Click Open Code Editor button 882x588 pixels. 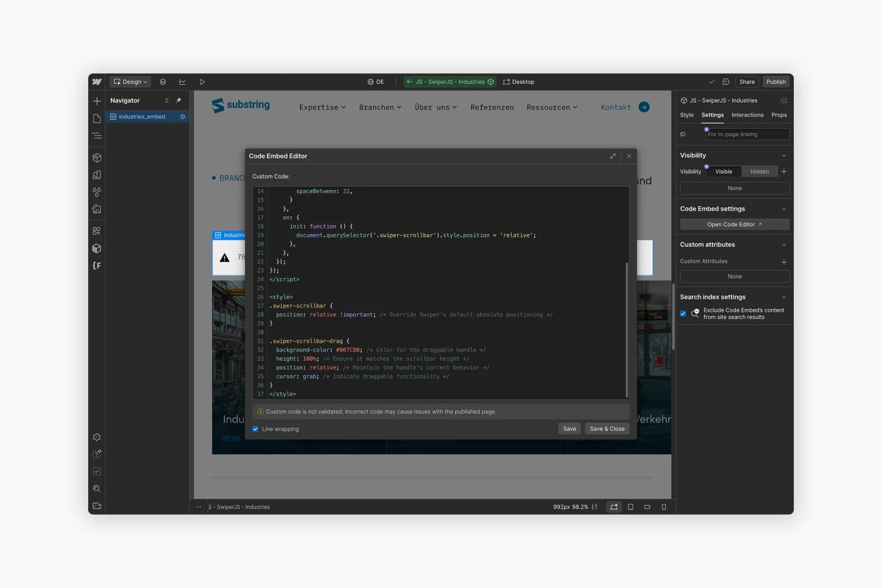click(734, 224)
